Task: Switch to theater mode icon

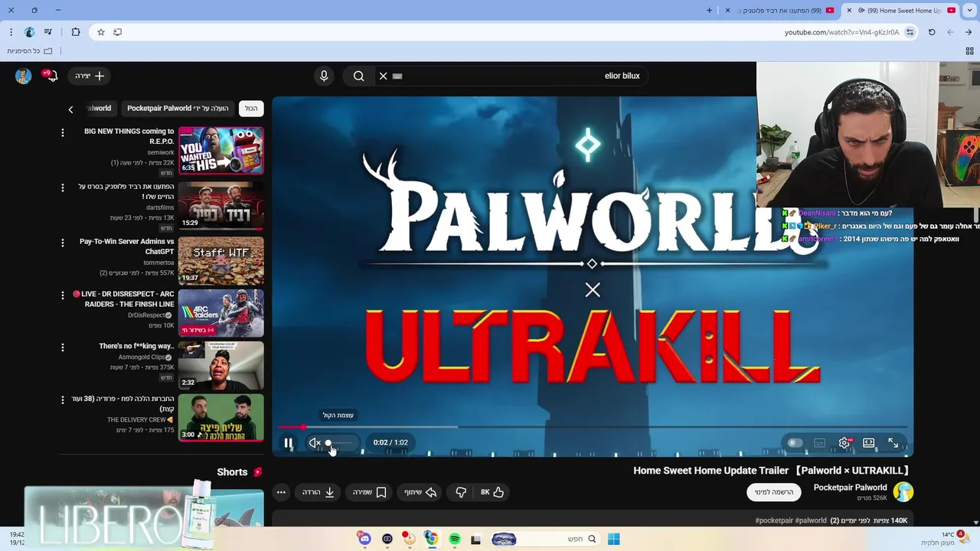Action: click(x=868, y=442)
